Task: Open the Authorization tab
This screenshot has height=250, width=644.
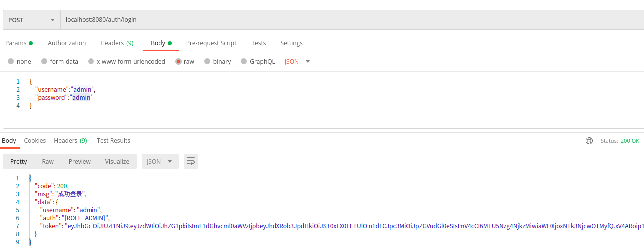Action: [67, 43]
